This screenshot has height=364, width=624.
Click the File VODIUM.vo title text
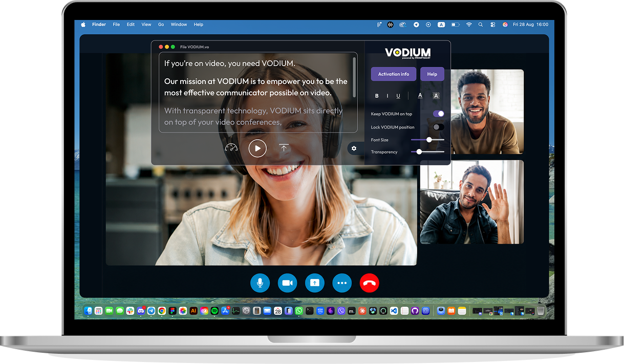[x=195, y=47]
